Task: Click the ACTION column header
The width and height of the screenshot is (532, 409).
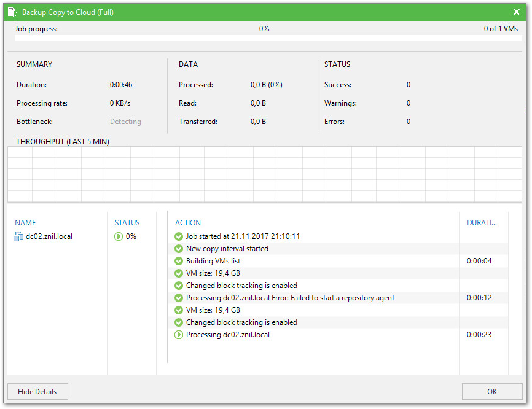Action: click(x=188, y=223)
